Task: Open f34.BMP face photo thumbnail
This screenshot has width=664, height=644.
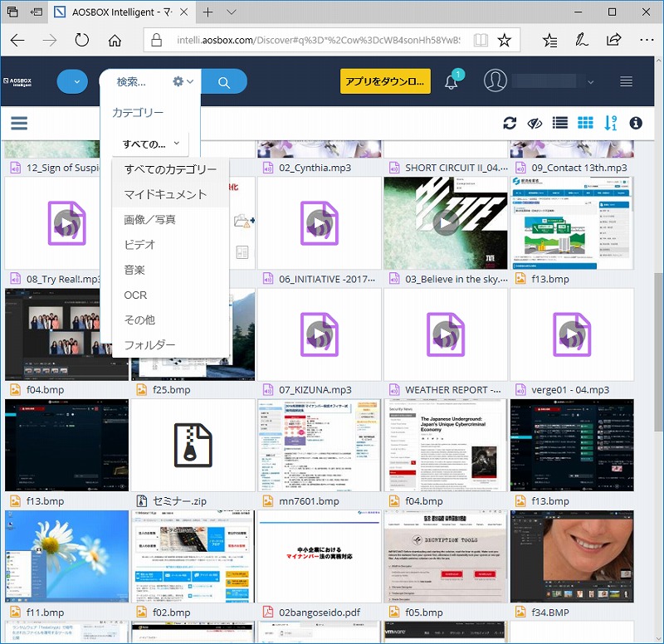Action: (572, 556)
